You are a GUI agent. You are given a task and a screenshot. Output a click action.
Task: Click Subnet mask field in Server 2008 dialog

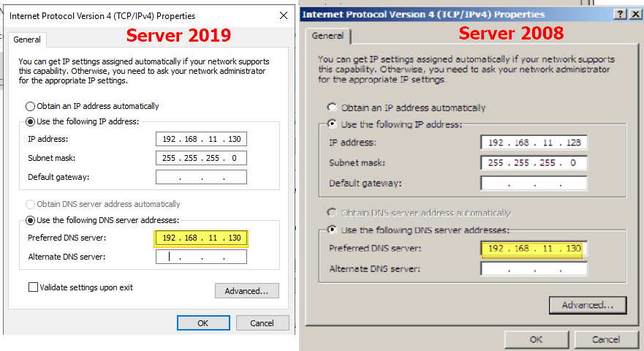534,163
